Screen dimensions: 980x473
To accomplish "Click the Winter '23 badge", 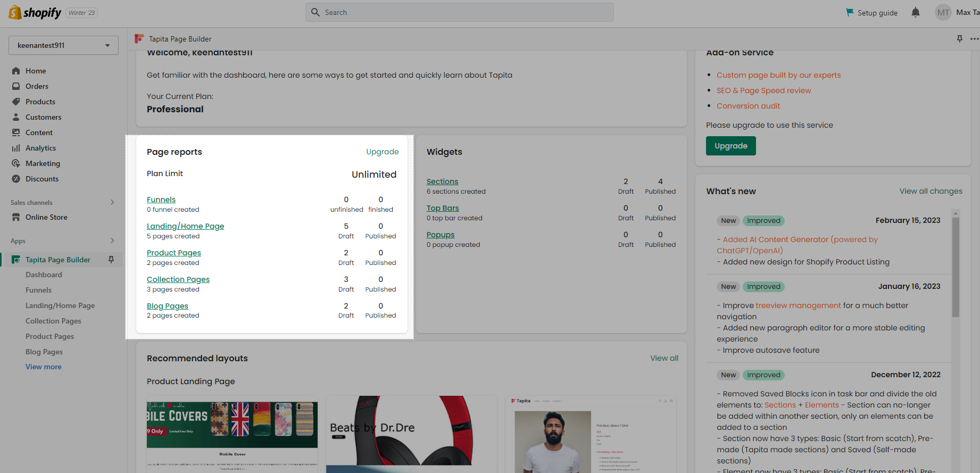I will click(81, 13).
